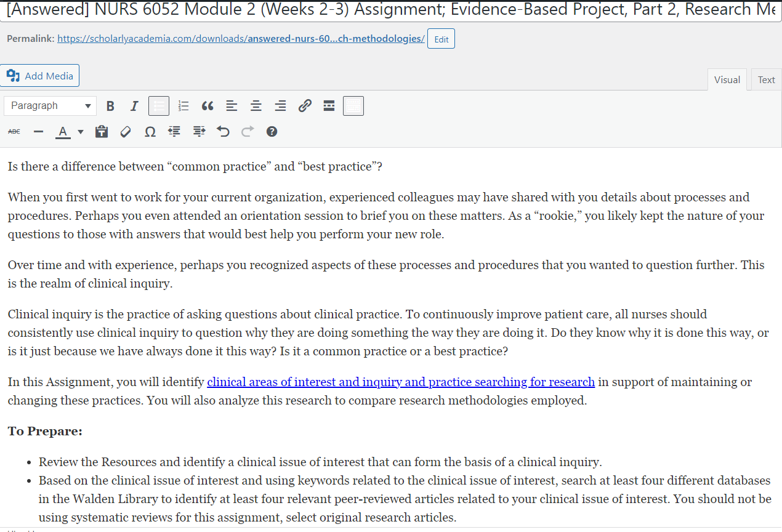Click into the post title field
This screenshot has width=782, height=532.
[x=391, y=10]
